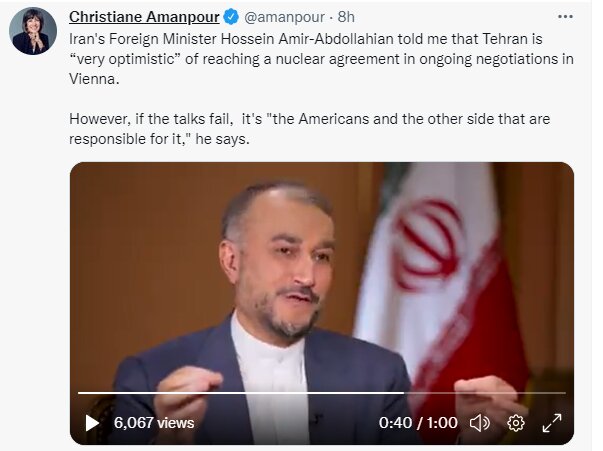Open the Christiane Amanpour name link
This screenshot has width=603, height=451.
point(144,17)
